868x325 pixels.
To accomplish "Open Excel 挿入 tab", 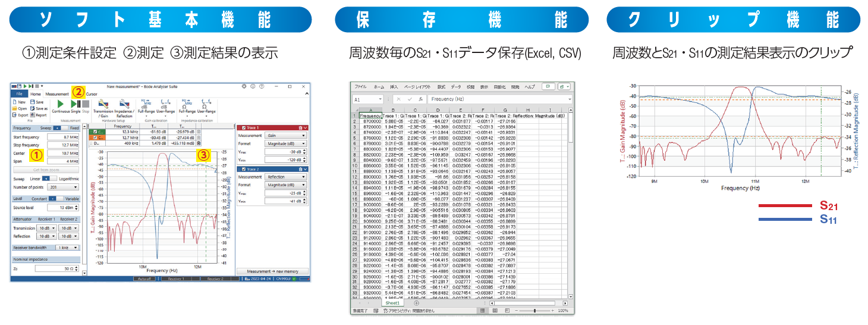I will coord(394,87).
